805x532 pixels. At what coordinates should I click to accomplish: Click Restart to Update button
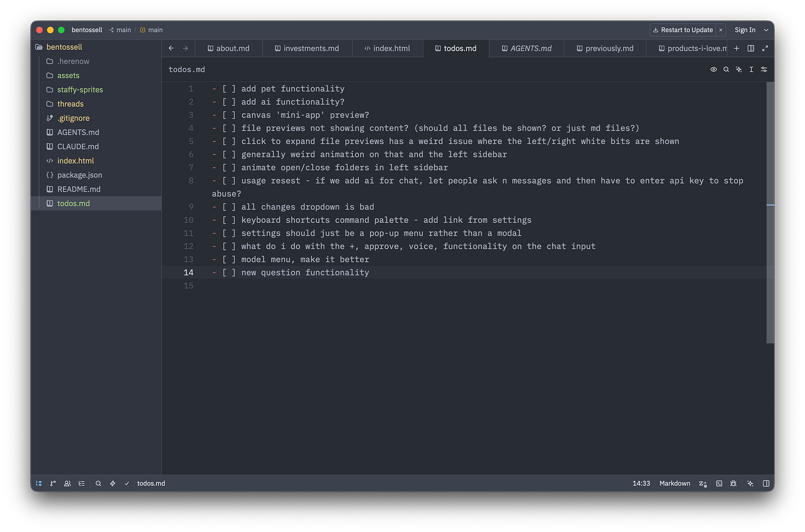point(683,30)
